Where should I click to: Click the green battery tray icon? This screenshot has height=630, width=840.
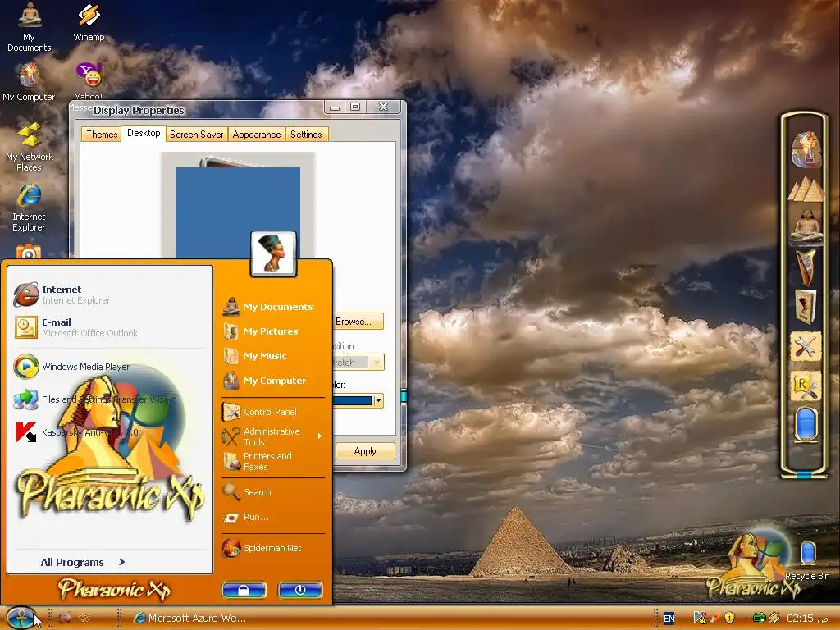[x=759, y=618]
